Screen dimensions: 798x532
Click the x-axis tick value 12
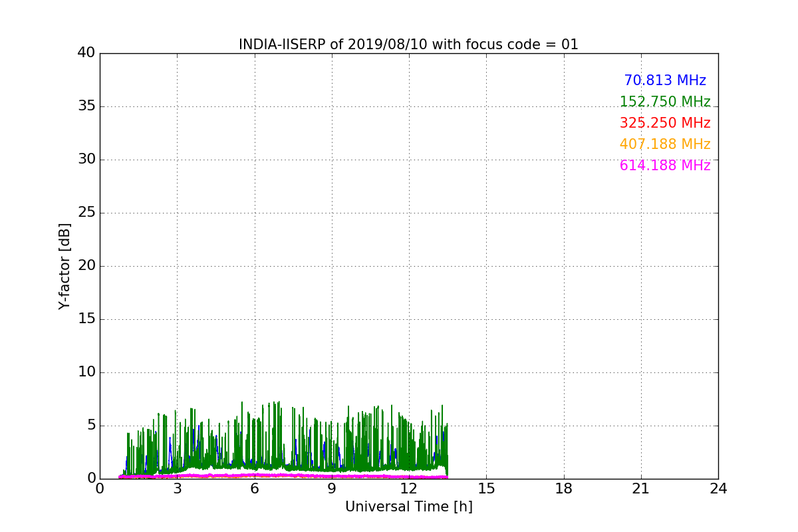coord(409,489)
